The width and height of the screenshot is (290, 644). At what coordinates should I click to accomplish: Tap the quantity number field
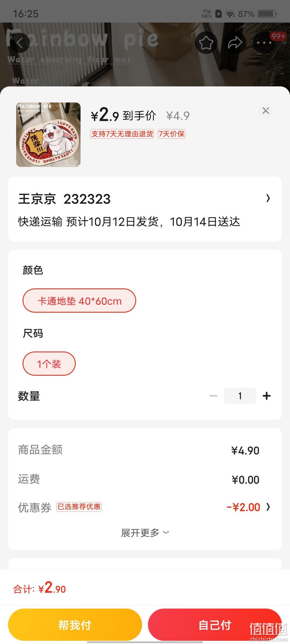(x=240, y=396)
